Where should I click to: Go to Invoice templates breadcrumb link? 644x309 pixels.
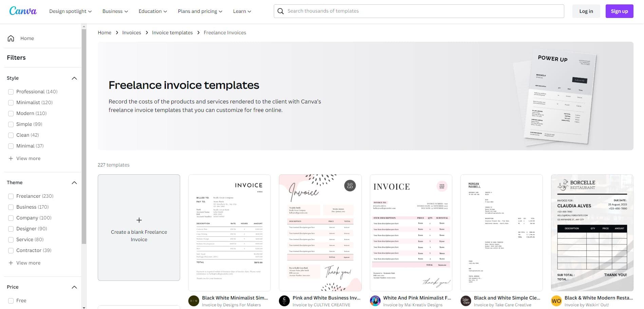point(172,33)
